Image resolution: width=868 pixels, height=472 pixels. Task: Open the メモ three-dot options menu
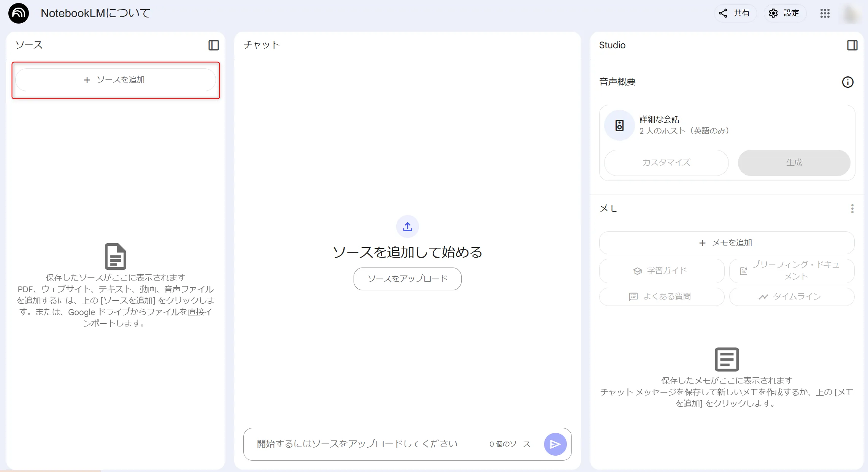click(852, 209)
